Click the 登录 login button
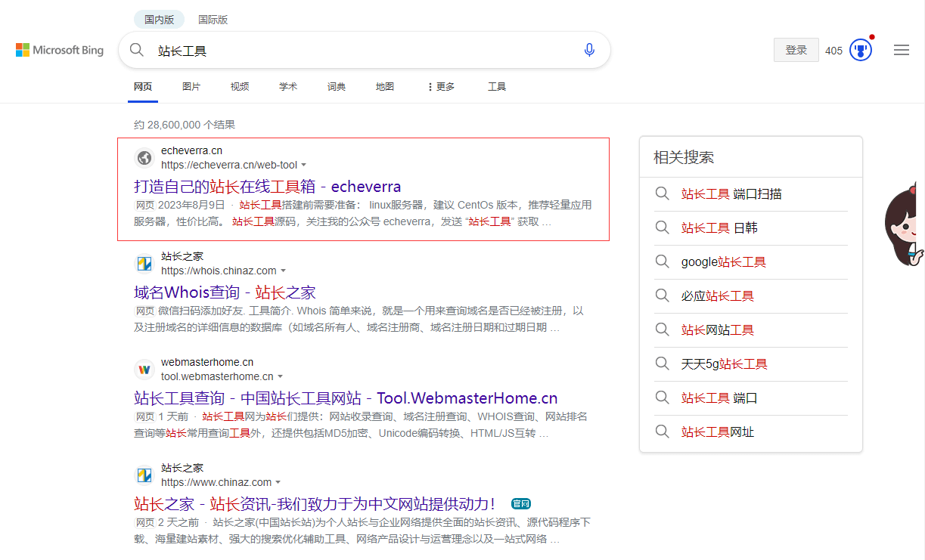The width and height of the screenshot is (925, 560). 796,51
